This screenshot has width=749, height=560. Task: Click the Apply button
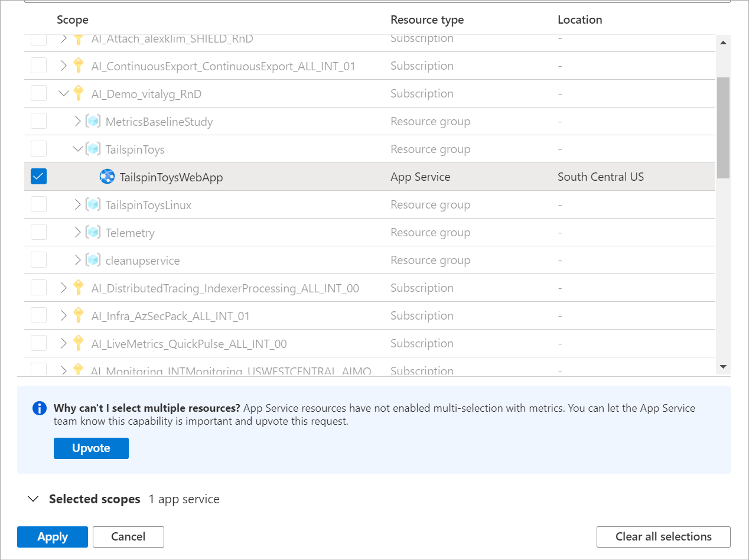tap(53, 537)
